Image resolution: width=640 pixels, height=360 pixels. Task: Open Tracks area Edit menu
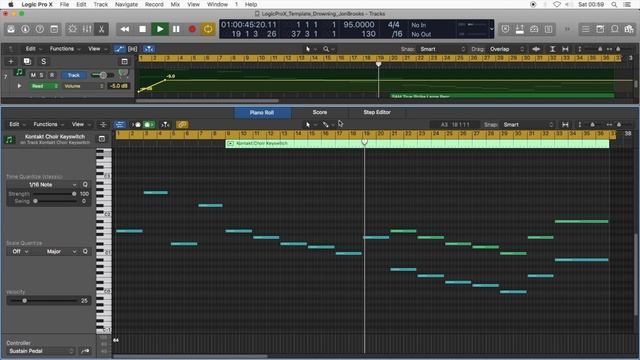click(33, 49)
